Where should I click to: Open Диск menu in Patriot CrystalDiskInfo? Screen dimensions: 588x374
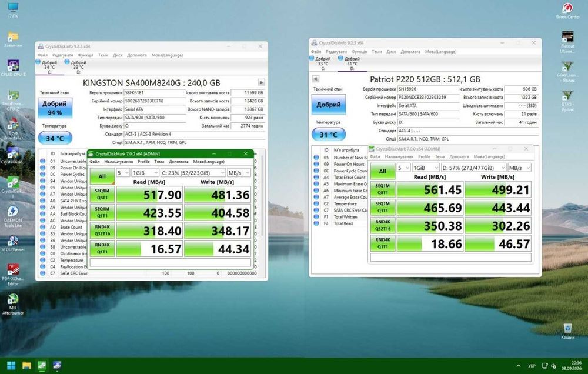coord(391,52)
